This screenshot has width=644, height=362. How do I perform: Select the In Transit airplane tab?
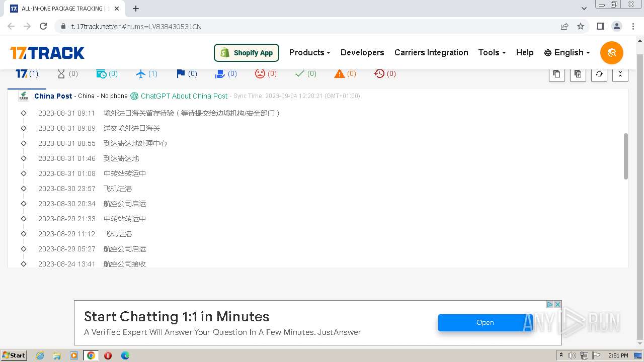pyautogui.click(x=147, y=74)
